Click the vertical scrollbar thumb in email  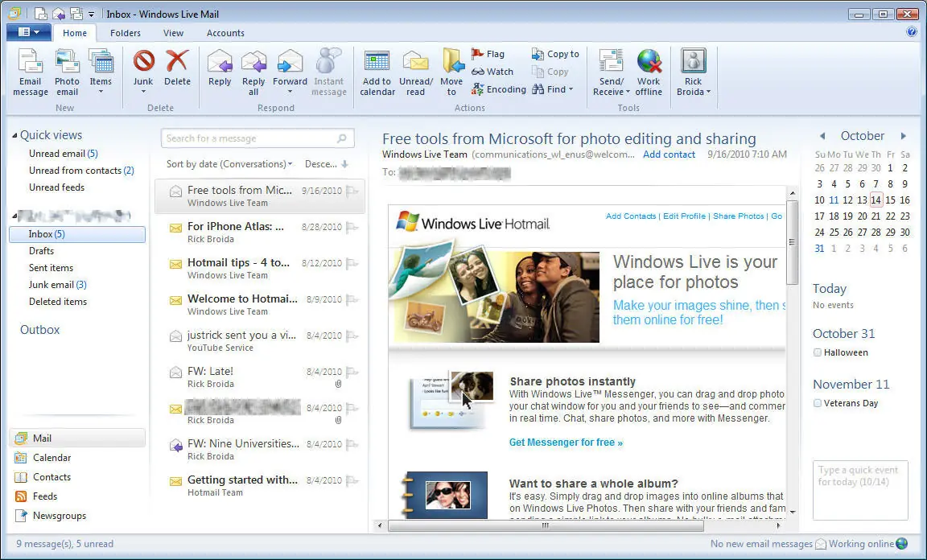792,242
